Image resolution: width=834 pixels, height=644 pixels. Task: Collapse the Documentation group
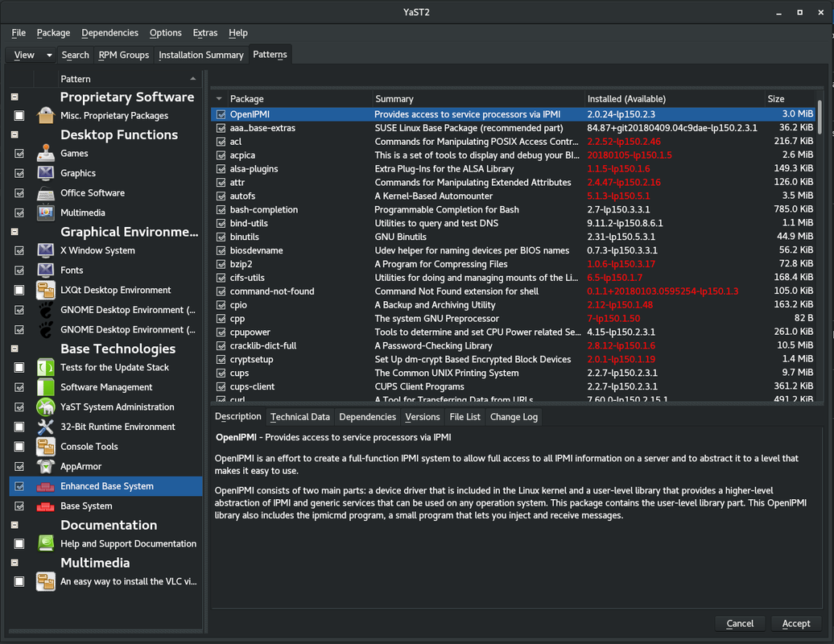[x=14, y=525]
